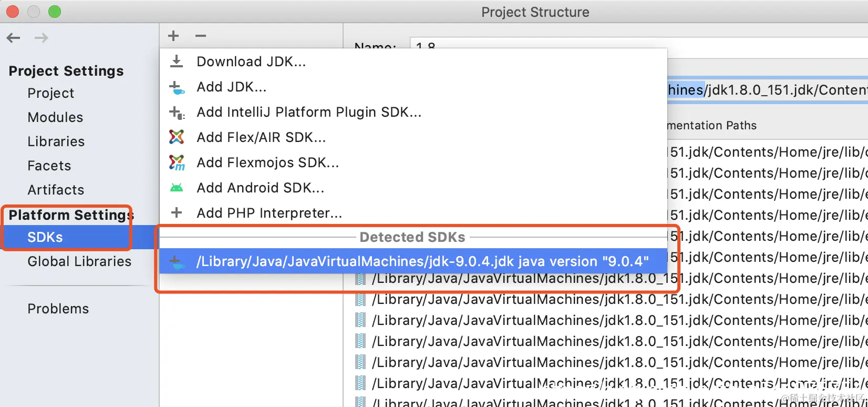
Task: Click the green maximize window button
Action: coord(54,12)
